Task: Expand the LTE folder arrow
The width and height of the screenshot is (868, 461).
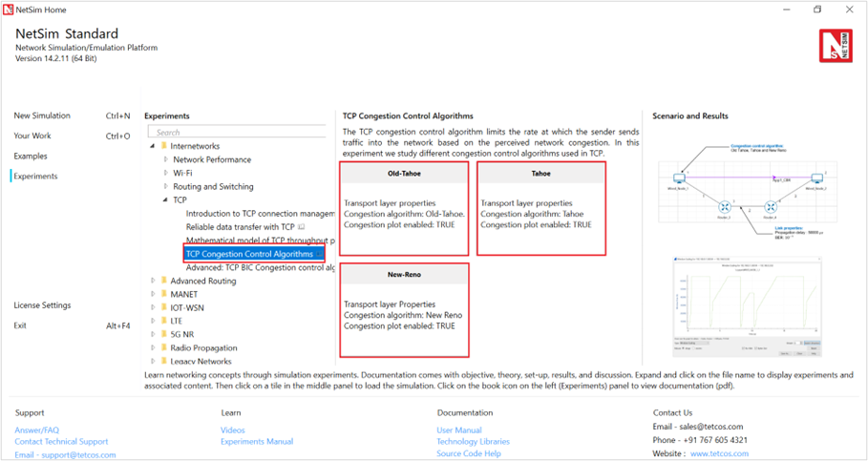Action: pos(152,322)
